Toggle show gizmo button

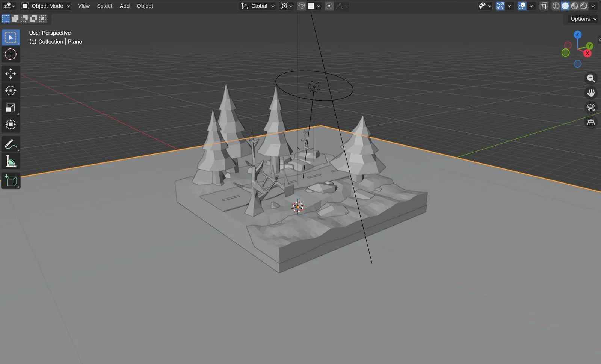pos(500,6)
